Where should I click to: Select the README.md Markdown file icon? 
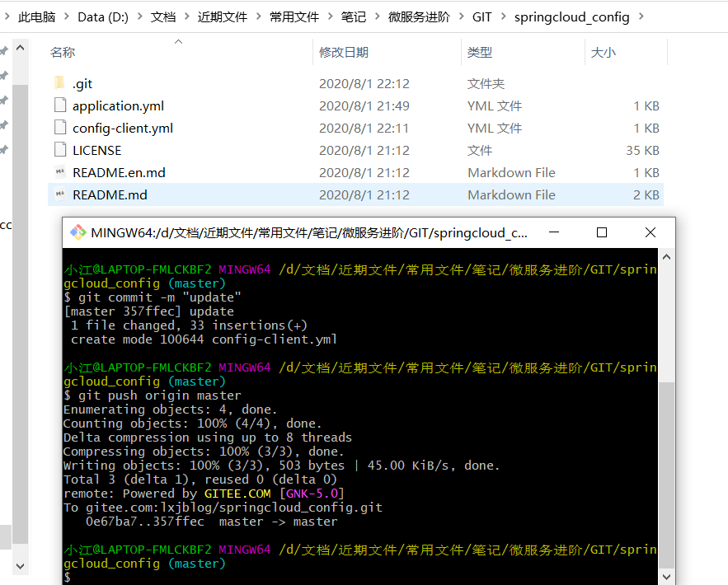(x=59, y=194)
